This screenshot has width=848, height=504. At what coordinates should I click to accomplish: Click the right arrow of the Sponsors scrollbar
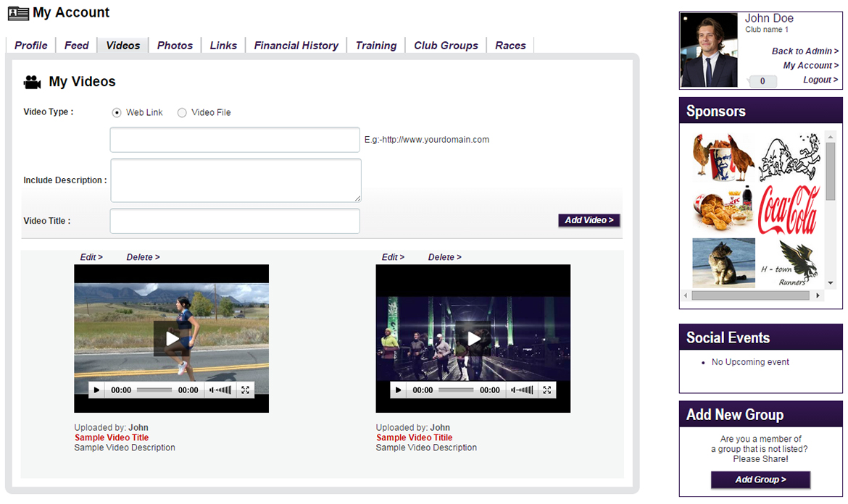point(818,295)
